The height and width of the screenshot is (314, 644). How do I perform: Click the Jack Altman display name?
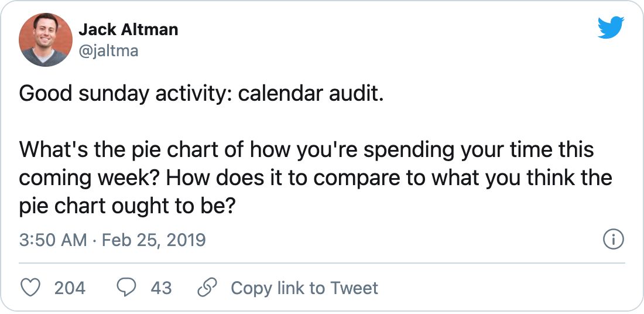point(128,29)
